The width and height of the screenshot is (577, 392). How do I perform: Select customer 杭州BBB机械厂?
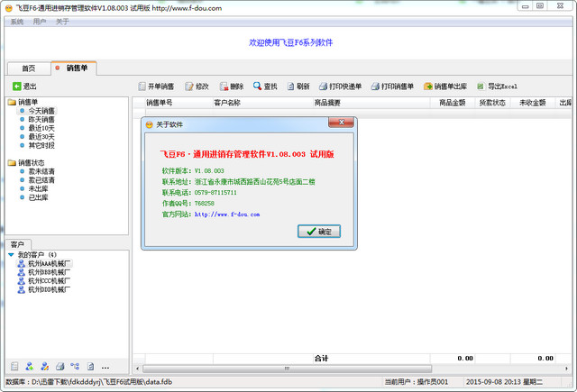(x=50, y=272)
